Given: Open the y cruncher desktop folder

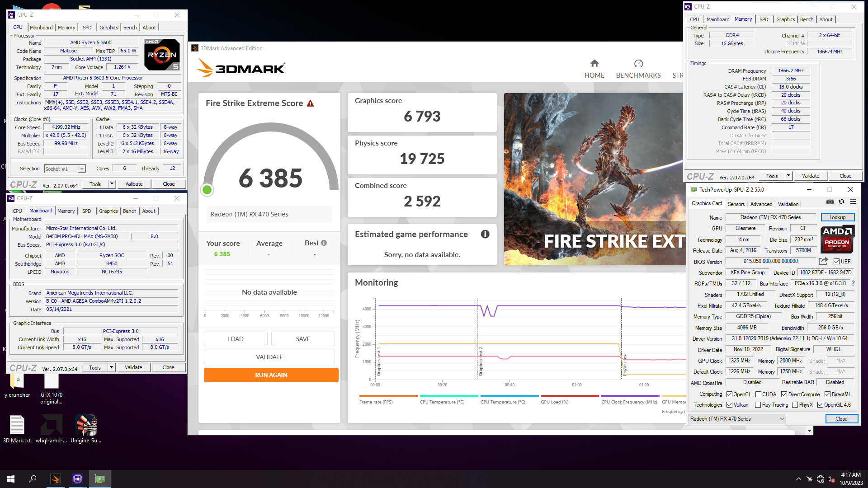Looking at the screenshot, I should pos(17,386).
